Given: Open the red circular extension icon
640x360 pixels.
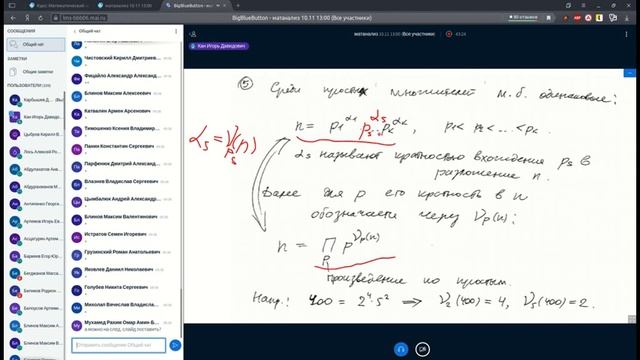Looking at the screenshot, I should tap(588, 18).
